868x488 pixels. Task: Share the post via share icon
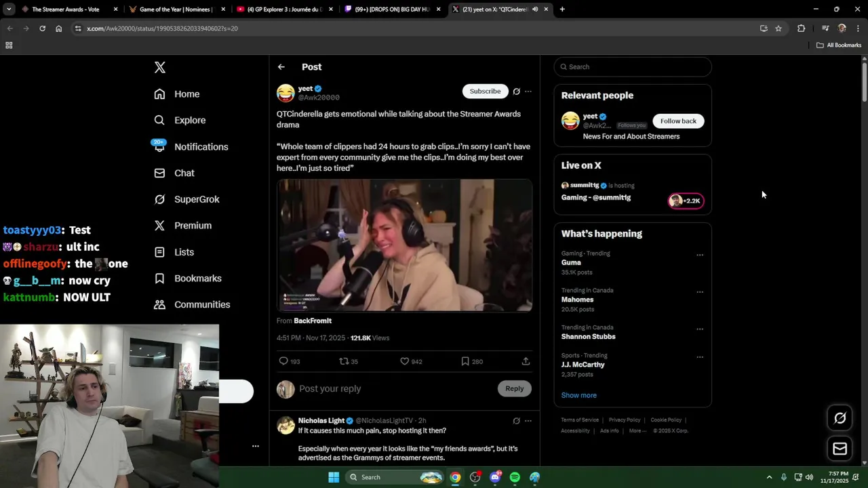(526, 361)
